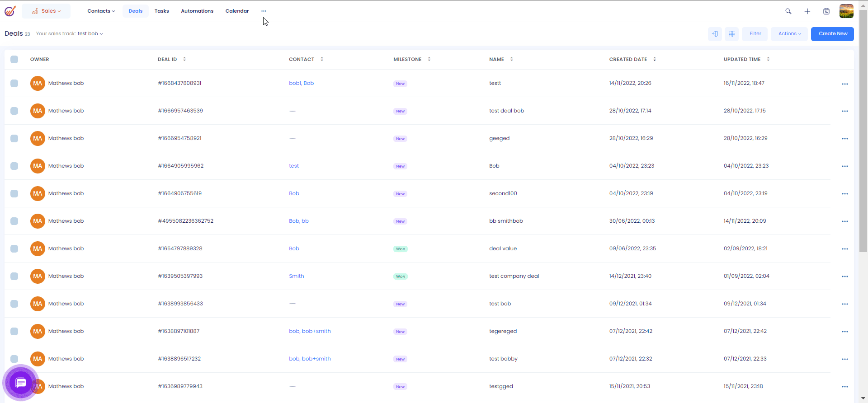
Task: Open row actions for deal testgged
Action: [845, 387]
